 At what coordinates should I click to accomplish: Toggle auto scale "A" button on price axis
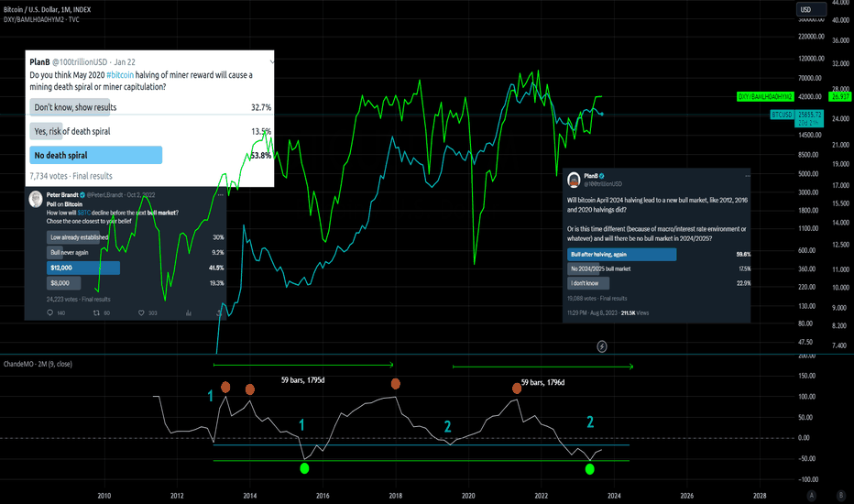(812, 495)
